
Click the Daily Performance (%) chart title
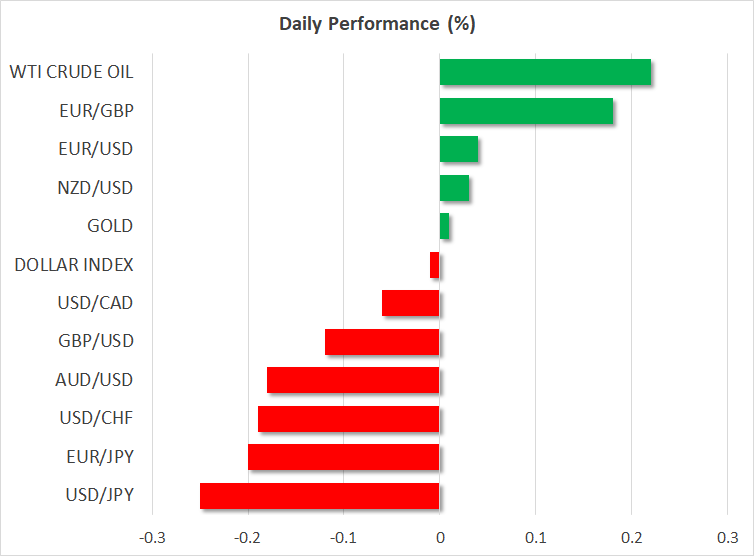click(x=377, y=24)
